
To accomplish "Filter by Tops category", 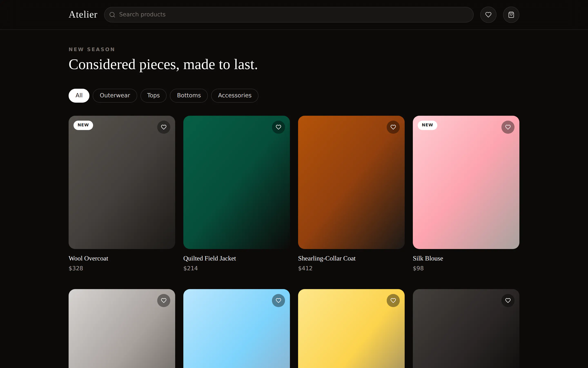I will [x=153, y=95].
